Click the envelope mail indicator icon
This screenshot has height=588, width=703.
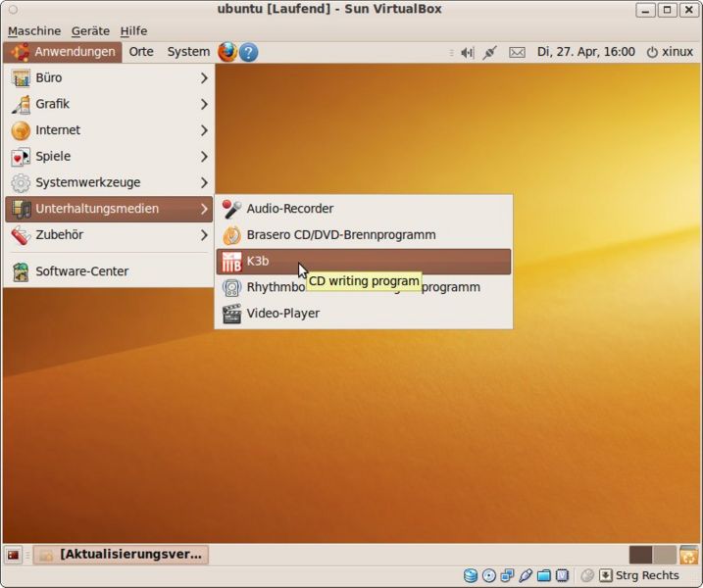coord(517,52)
